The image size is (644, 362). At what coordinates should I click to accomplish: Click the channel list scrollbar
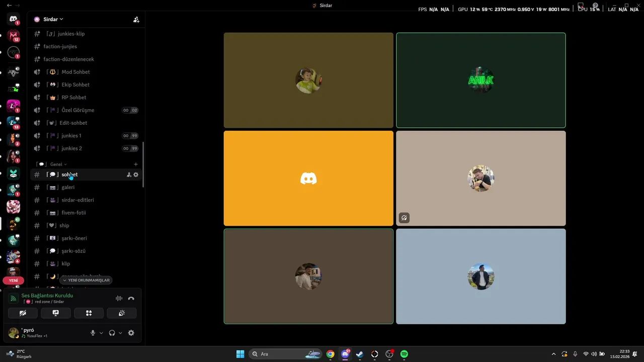[x=143, y=164]
